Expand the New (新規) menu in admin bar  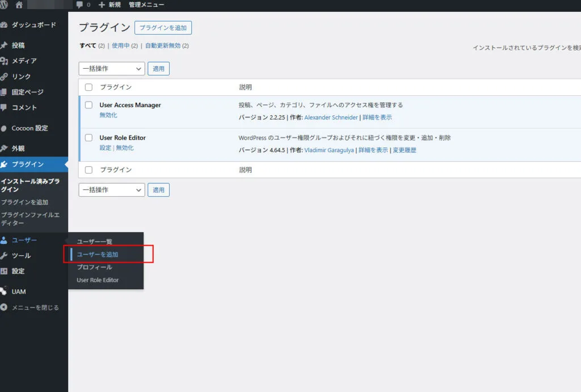pos(110,5)
